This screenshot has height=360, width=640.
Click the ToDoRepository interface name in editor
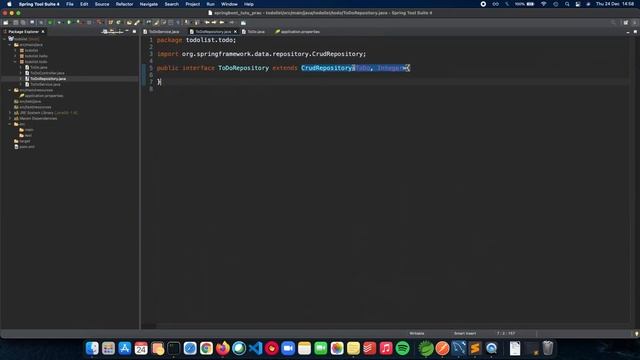coord(243,68)
